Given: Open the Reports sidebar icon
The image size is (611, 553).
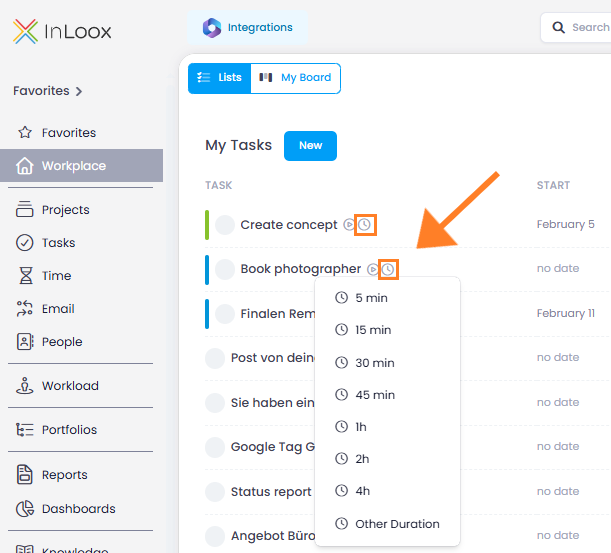Looking at the screenshot, I should coord(25,474).
